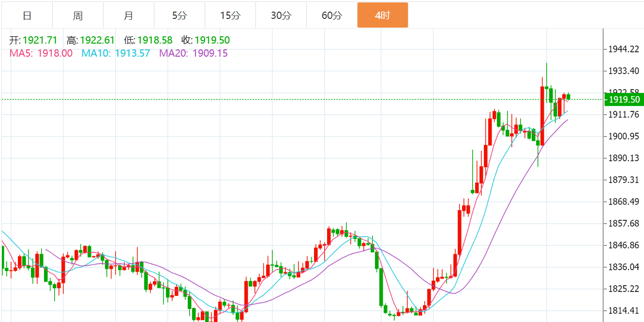The height and width of the screenshot is (322, 644).
Task: Select the active 4时 tab
Action: click(x=383, y=15)
